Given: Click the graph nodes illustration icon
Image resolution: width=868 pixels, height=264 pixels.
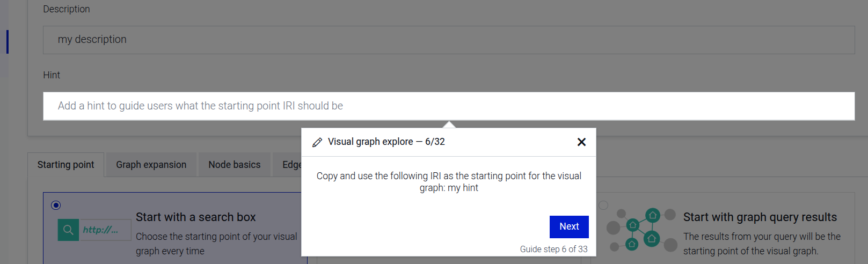Looking at the screenshot, I should pyautogui.click(x=641, y=231).
